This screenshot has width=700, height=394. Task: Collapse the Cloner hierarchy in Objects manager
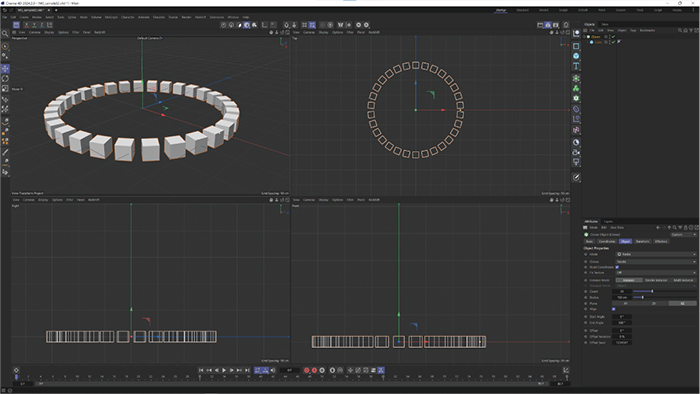(584, 37)
